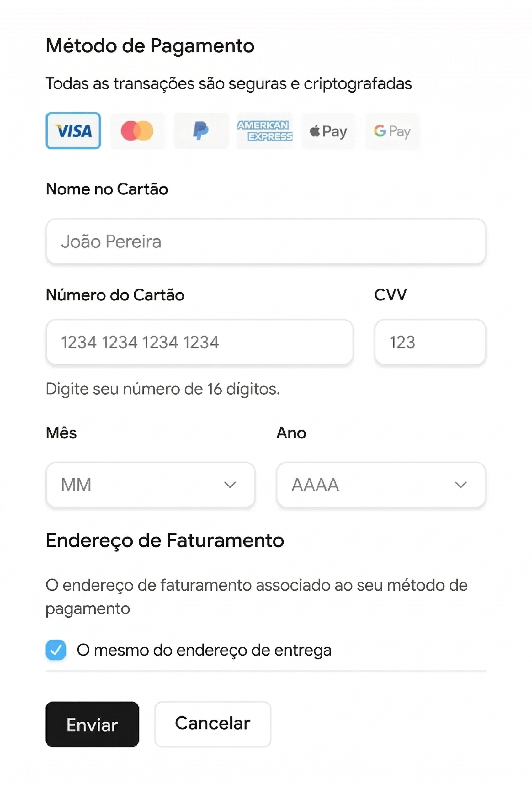Click the 'Nome no Cartão' label

coord(107,189)
